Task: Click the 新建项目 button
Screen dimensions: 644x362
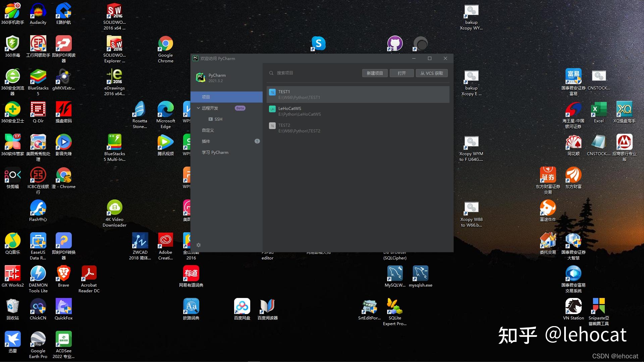Action: coord(375,73)
